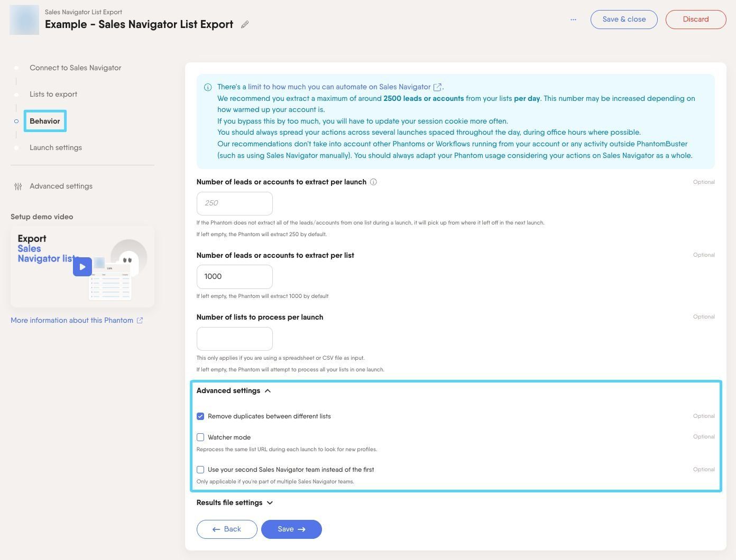Click the blurred Phantom logo thumbnail in header

point(24,20)
